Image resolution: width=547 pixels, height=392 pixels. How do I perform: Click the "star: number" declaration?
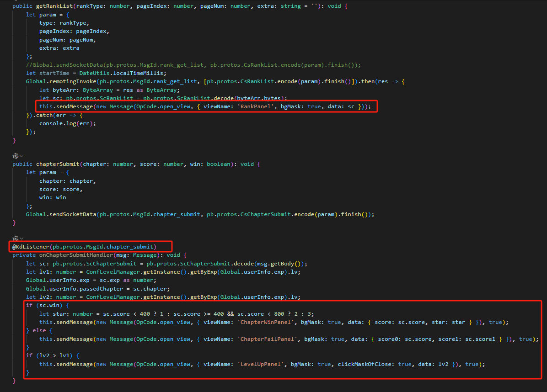pos(73,314)
